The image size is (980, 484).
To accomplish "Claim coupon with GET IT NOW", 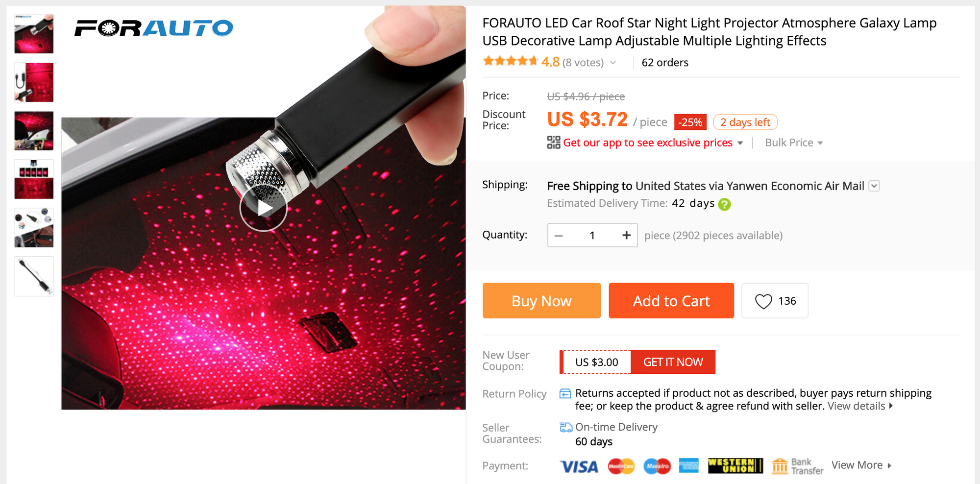I will (x=673, y=362).
